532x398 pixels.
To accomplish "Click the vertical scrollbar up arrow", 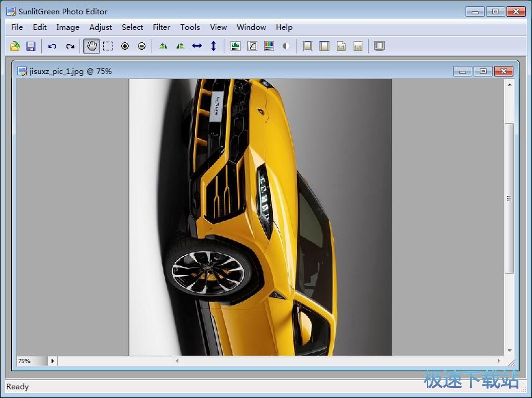I will click(x=510, y=84).
